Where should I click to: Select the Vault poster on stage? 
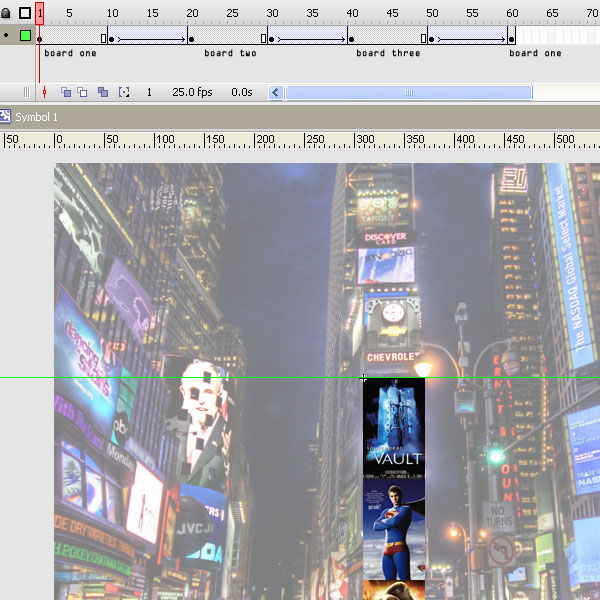[x=394, y=429]
